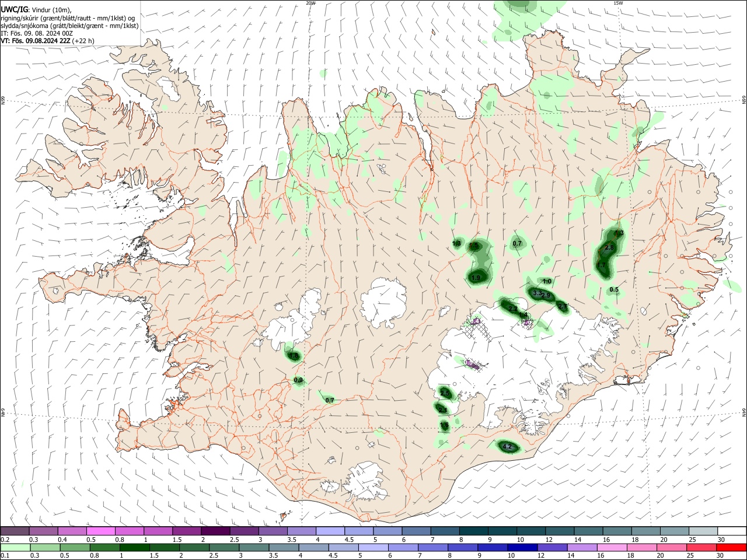The height and width of the screenshot is (560, 747).
Task: Click the 15W longitude label
Action: 618,3
